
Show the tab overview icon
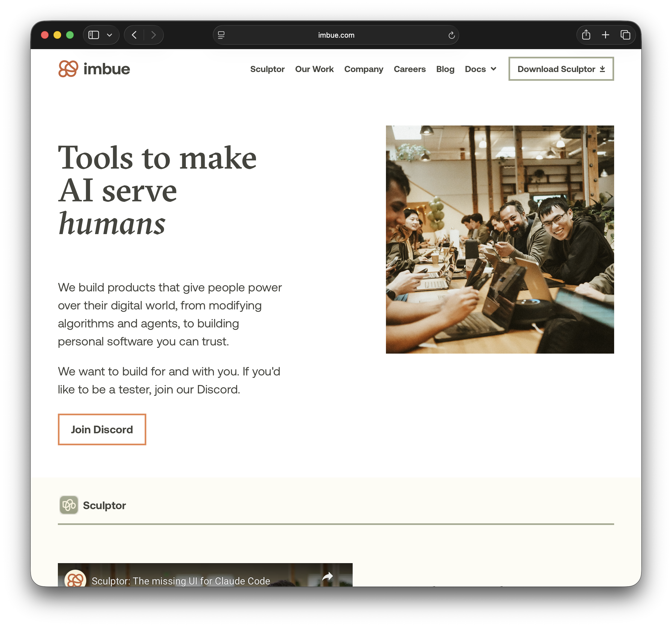(x=625, y=35)
